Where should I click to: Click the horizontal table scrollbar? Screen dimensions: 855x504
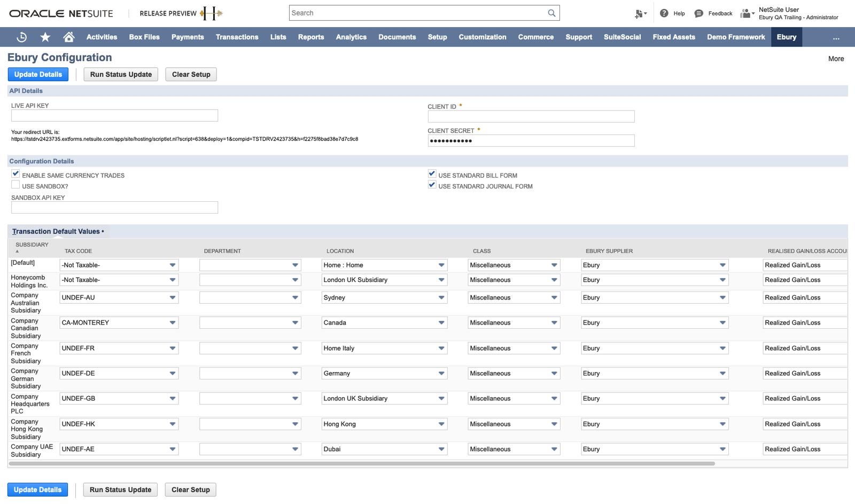pyautogui.click(x=362, y=463)
